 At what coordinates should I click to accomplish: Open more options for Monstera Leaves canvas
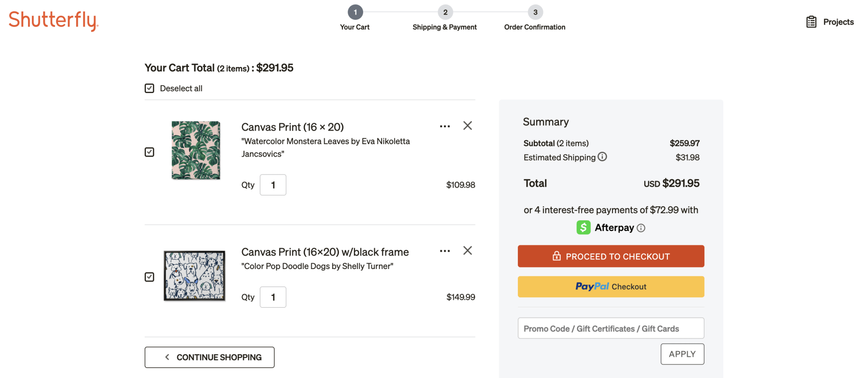445,126
